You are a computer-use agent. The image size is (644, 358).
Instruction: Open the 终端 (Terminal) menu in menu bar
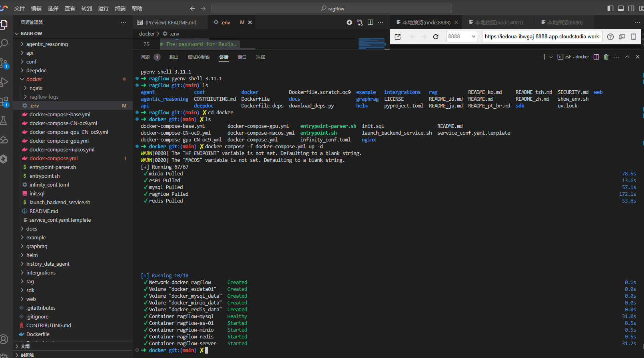(120, 8)
